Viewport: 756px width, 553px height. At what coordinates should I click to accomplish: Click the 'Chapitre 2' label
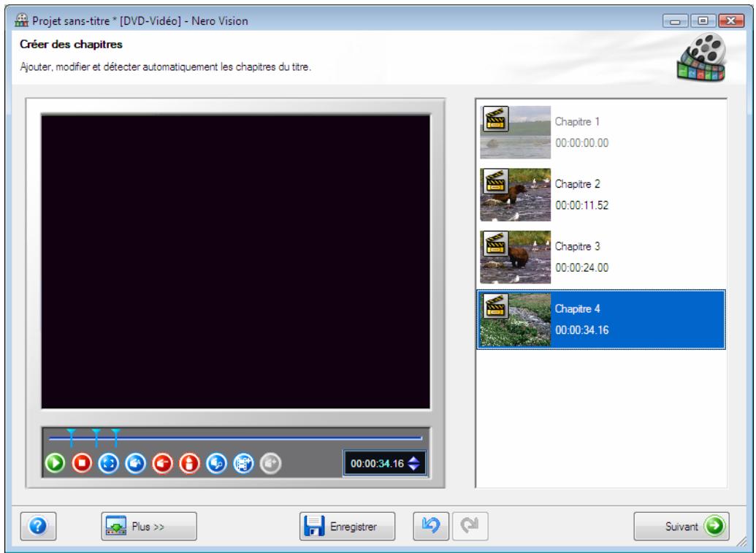point(577,183)
